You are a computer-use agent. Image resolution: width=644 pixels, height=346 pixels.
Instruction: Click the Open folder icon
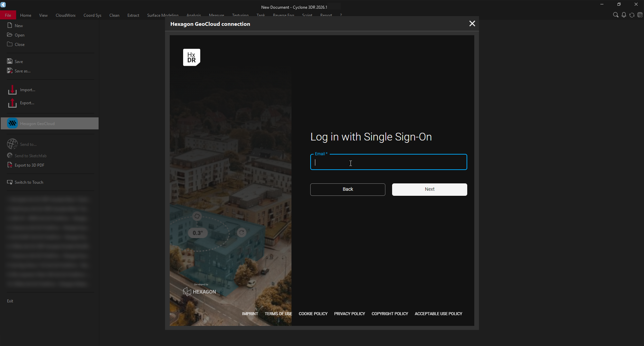pos(10,35)
